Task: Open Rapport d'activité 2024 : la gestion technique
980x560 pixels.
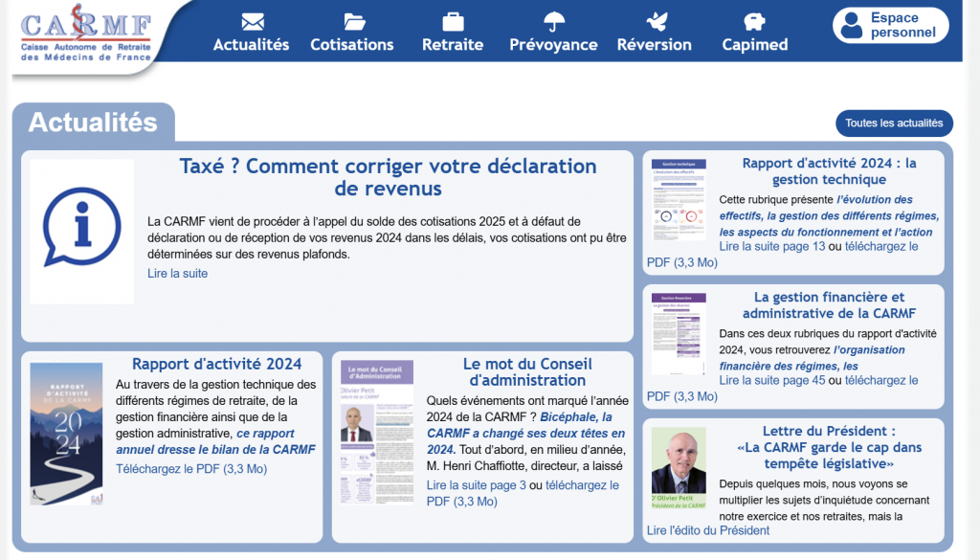Action: pos(829,171)
